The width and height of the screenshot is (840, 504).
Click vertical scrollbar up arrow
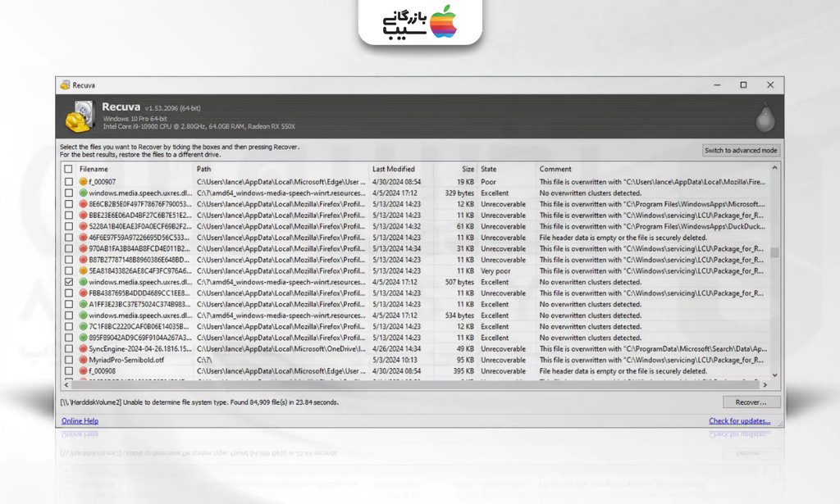[x=774, y=168]
